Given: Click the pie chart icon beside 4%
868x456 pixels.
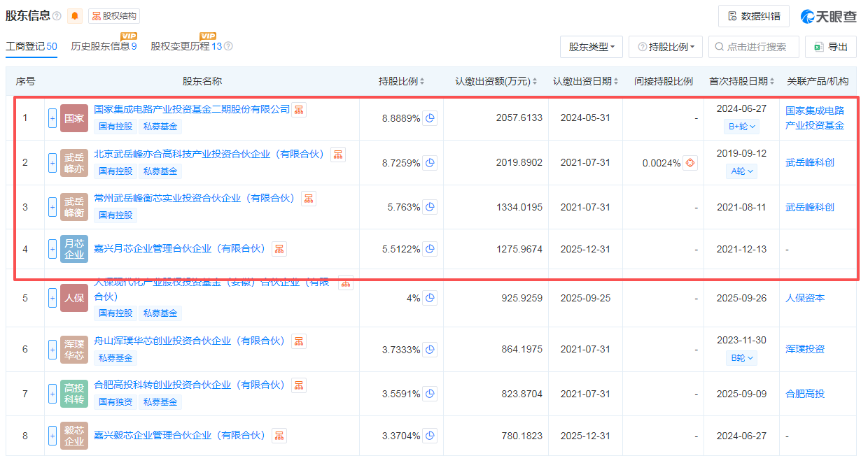Looking at the screenshot, I should (x=430, y=298).
